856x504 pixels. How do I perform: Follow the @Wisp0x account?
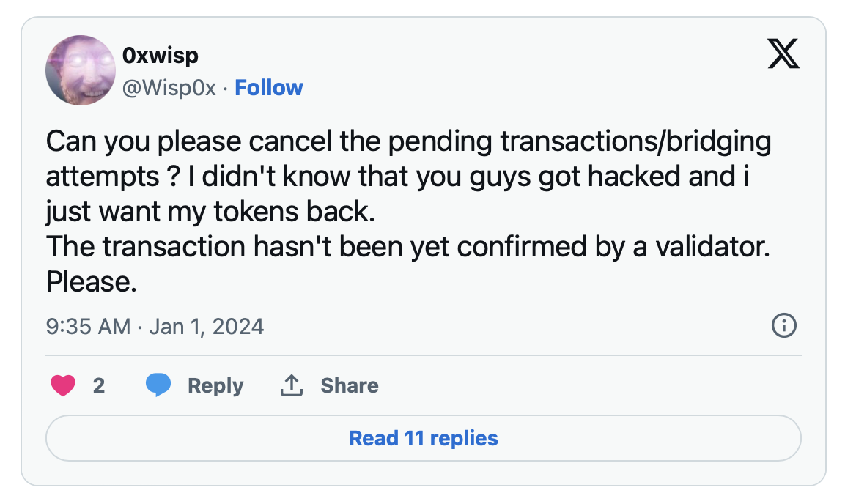[x=268, y=88]
